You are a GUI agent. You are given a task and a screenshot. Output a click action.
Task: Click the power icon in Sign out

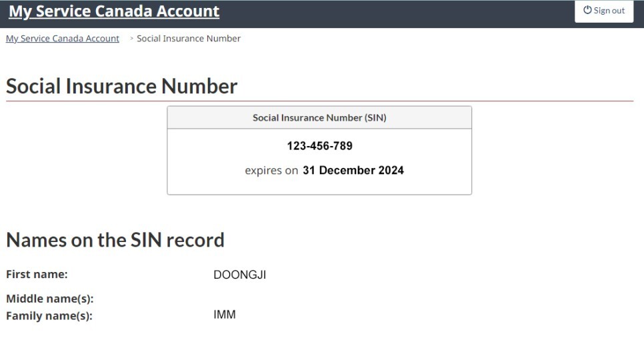tap(587, 10)
